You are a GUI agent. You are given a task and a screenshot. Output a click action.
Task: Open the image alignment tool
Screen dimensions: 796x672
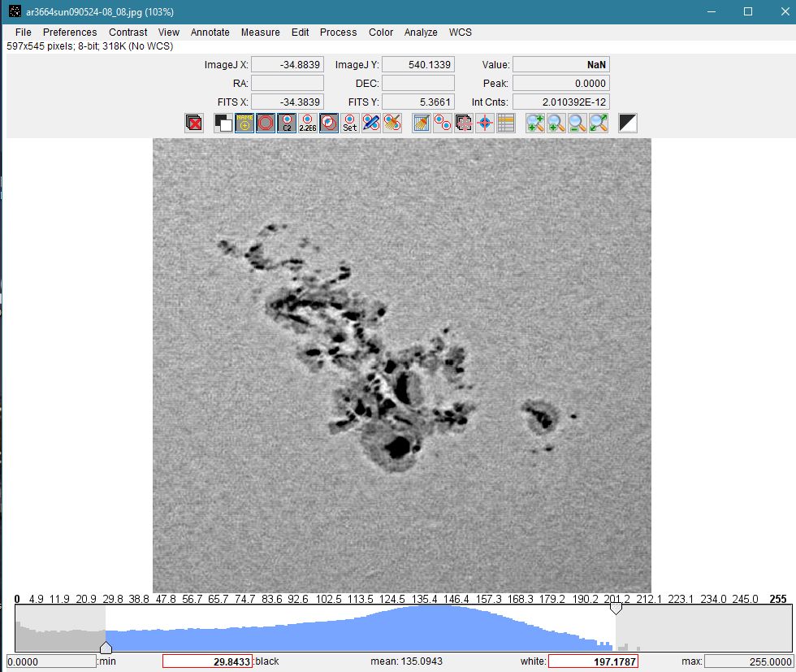point(463,123)
